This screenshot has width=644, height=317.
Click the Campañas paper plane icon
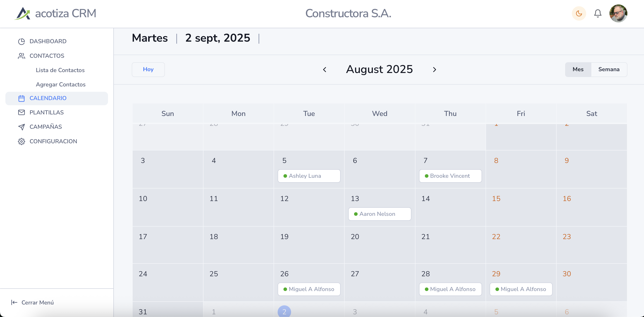(x=22, y=127)
